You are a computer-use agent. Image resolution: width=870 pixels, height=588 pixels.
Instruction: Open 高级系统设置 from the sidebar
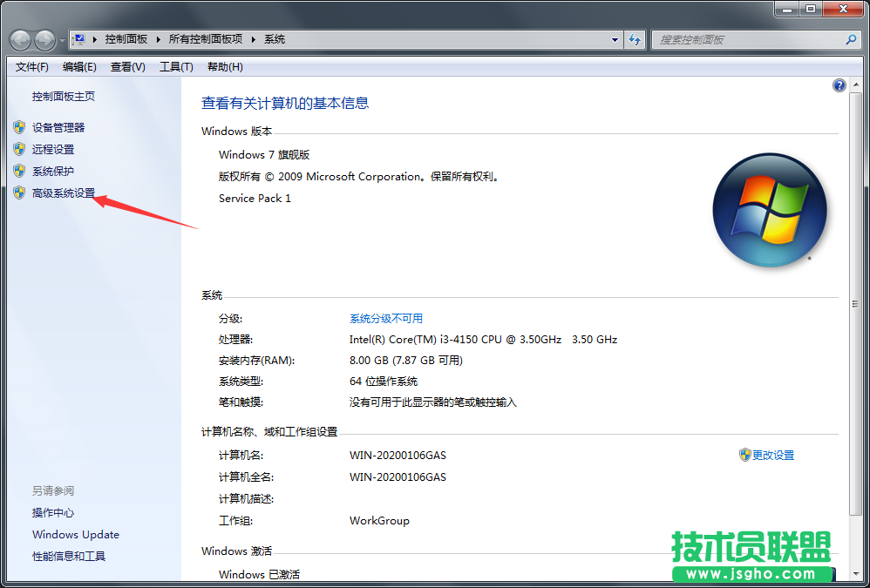point(64,193)
